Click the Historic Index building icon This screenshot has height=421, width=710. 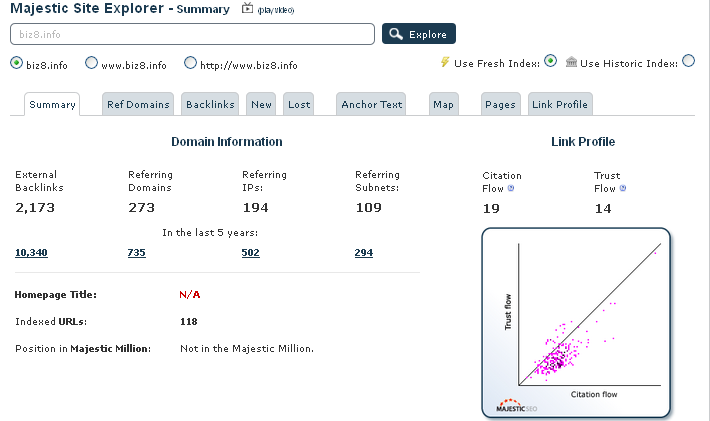pyautogui.click(x=571, y=62)
